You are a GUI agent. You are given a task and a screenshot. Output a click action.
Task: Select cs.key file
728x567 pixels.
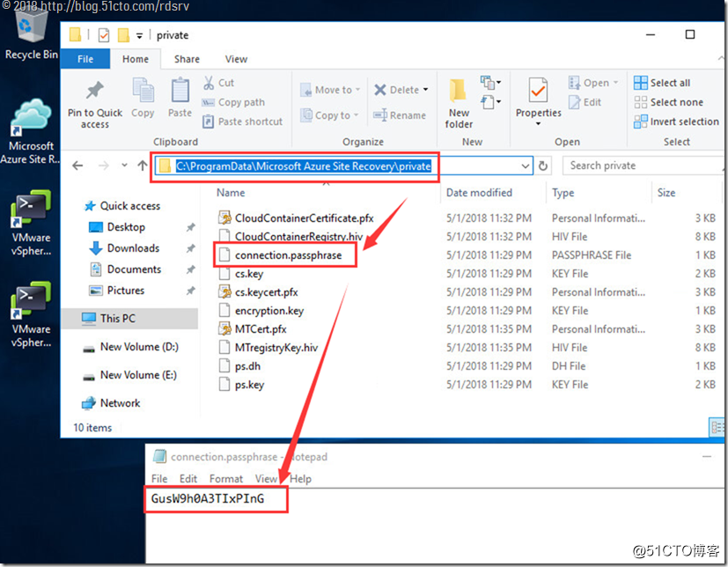[x=241, y=274]
